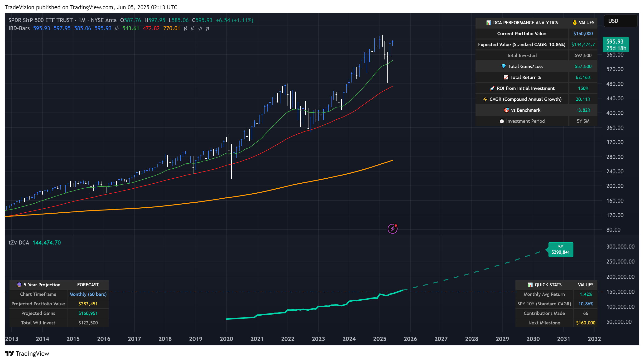Click the money bag icon beside VALUES
The height and width of the screenshot is (362, 644).
pyautogui.click(x=575, y=23)
